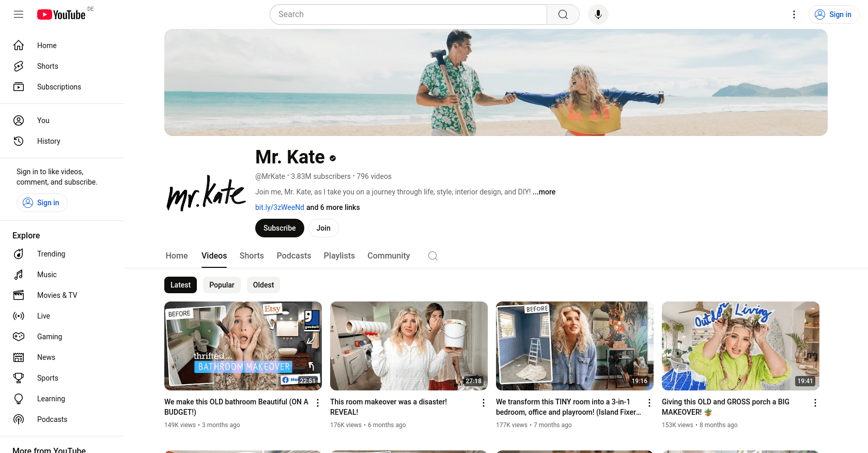The image size is (868, 453).
Task: Switch to the Playlists tab
Action: [339, 256]
